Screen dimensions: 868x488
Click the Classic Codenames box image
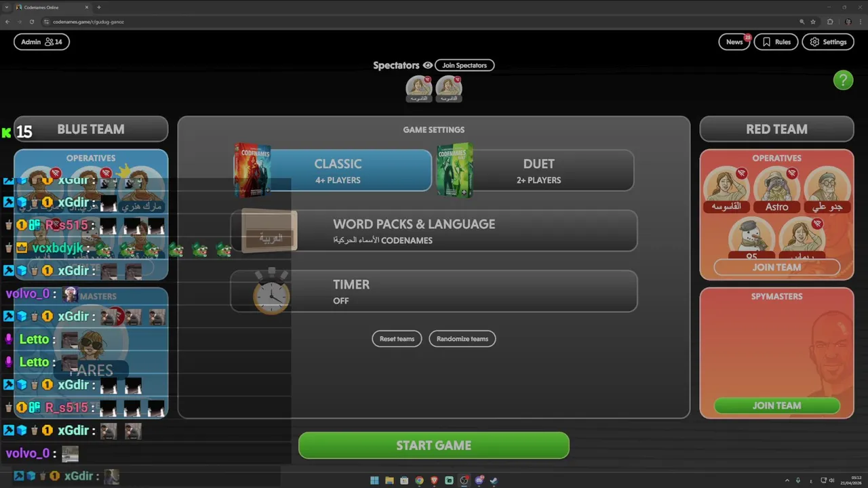click(x=252, y=170)
